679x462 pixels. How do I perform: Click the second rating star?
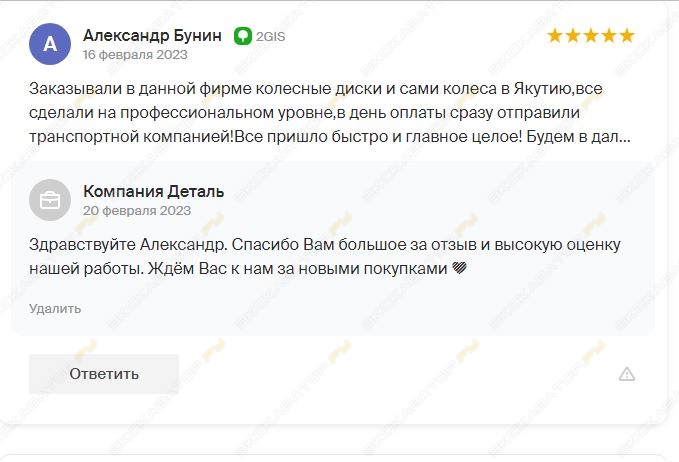[572, 36]
